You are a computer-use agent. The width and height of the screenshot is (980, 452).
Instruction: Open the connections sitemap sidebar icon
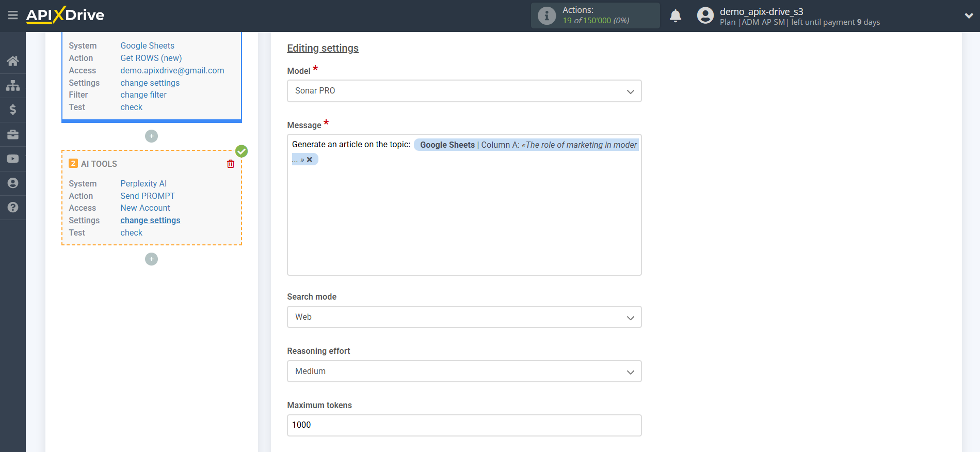(13, 85)
